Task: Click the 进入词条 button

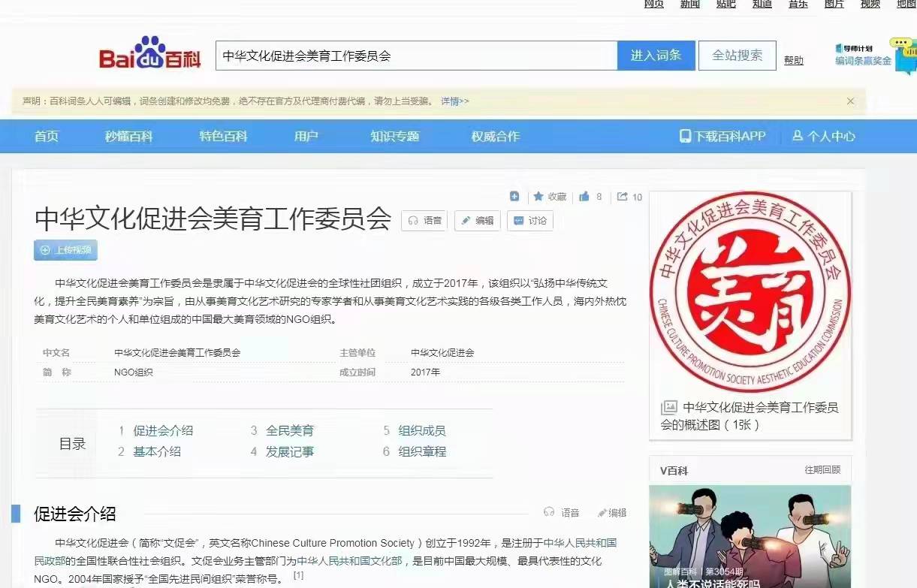Action: (656, 56)
